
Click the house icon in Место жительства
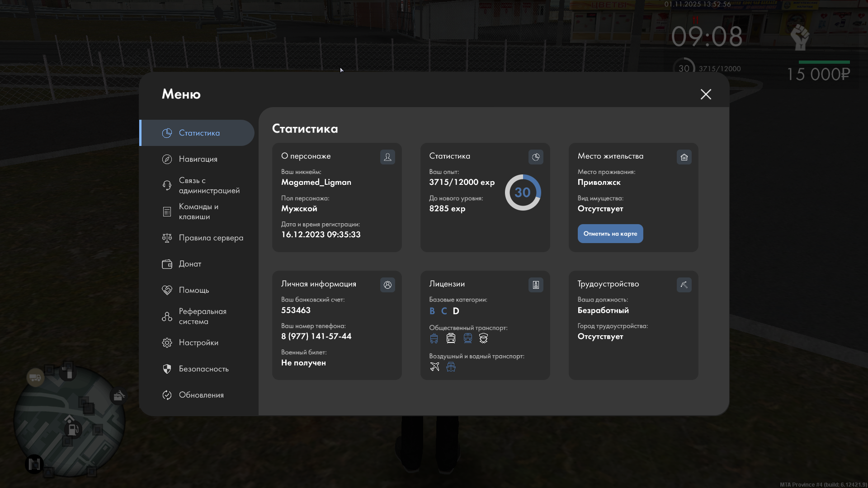coord(684,157)
